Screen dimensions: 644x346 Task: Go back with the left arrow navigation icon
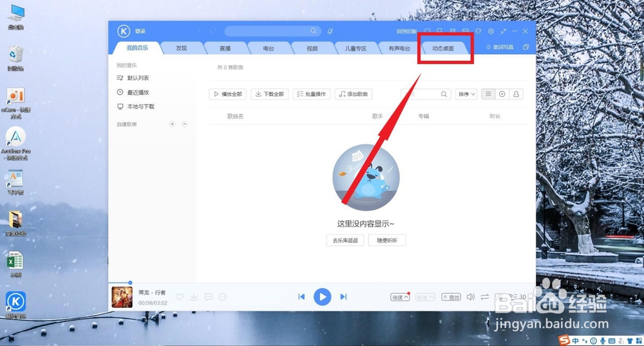click(x=200, y=31)
